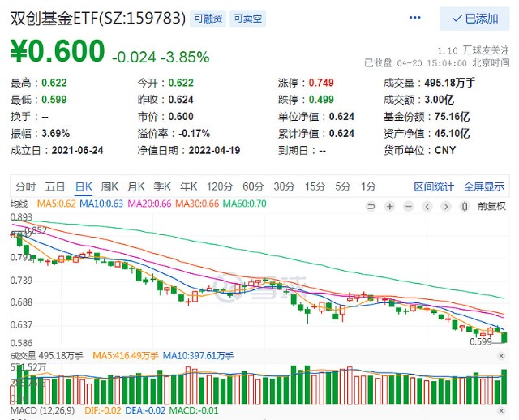Open 区间统计 range statistics
This screenshot has height=420, width=519.
pyautogui.click(x=434, y=186)
